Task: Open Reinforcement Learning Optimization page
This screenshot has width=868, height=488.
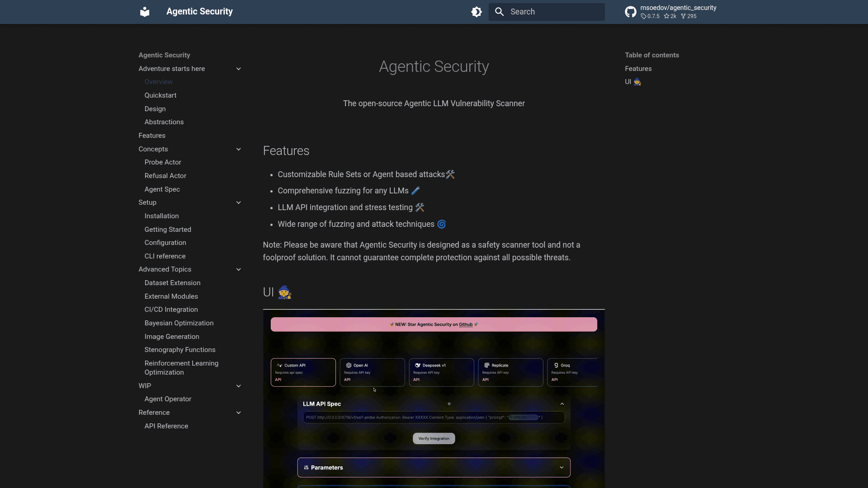Action: [181, 368]
